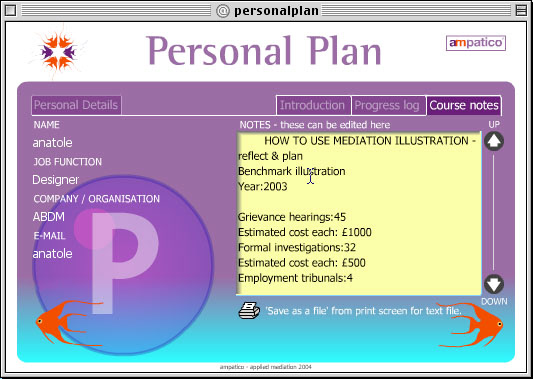Click the UP arrow scroll icon
The height and width of the screenshot is (379, 533).
pyautogui.click(x=494, y=141)
